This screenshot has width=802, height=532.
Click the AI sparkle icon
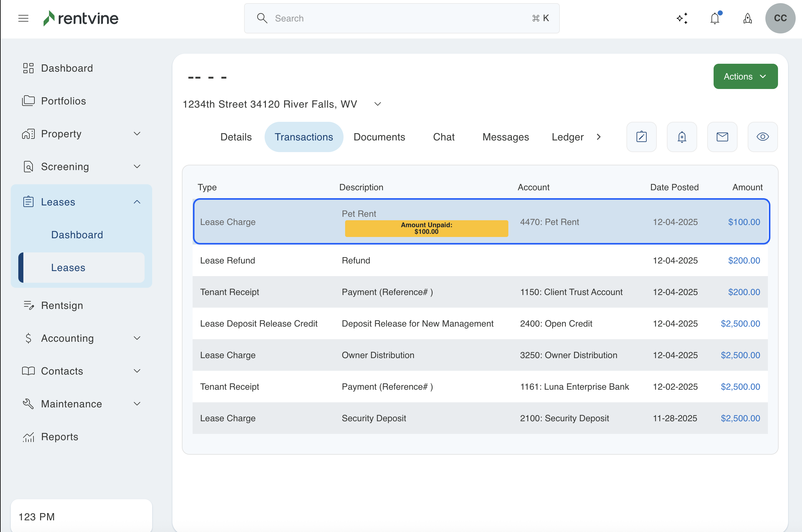(x=682, y=18)
